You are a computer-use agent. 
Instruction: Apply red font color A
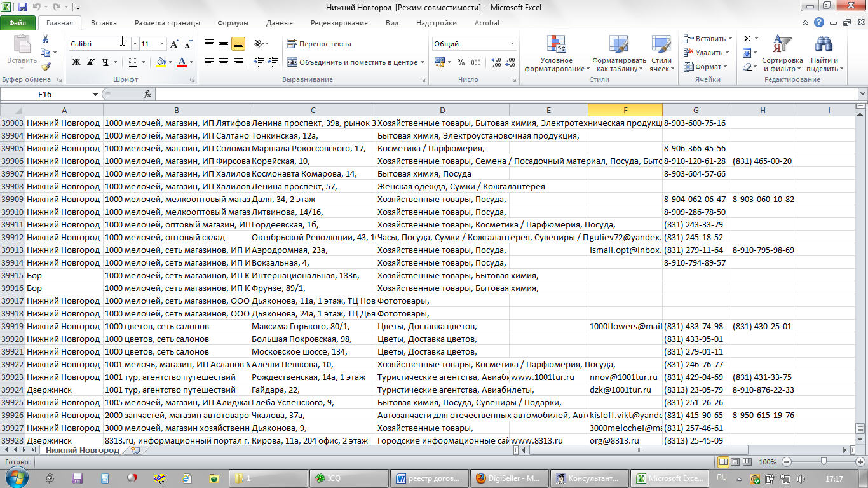[x=182, y=62]
